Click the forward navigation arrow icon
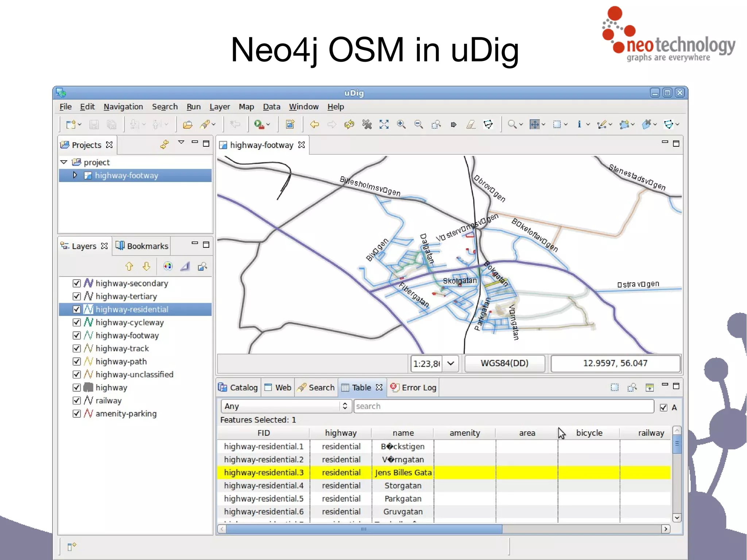 pos(332,125)
